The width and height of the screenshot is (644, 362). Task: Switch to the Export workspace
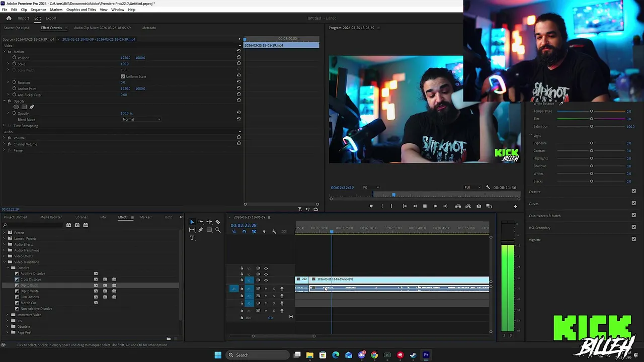(51, 18)
